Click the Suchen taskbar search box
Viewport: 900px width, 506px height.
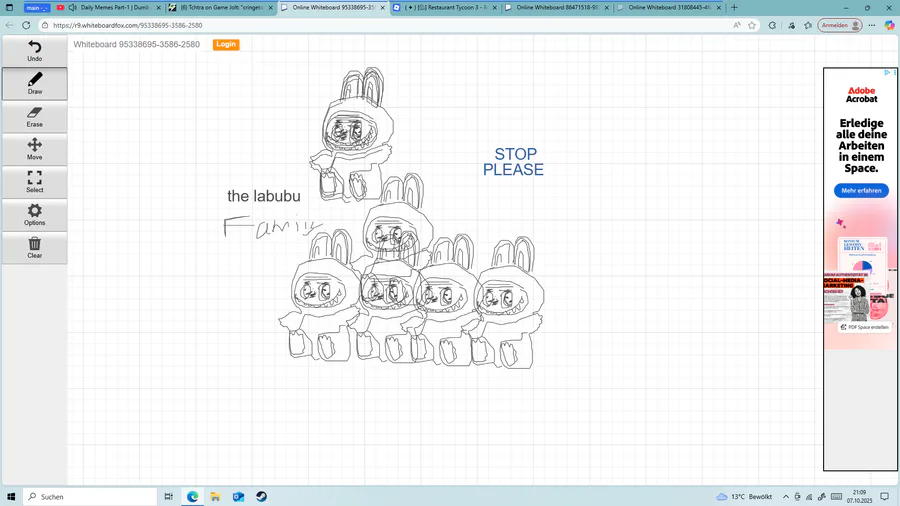click(x=90, y=497)
